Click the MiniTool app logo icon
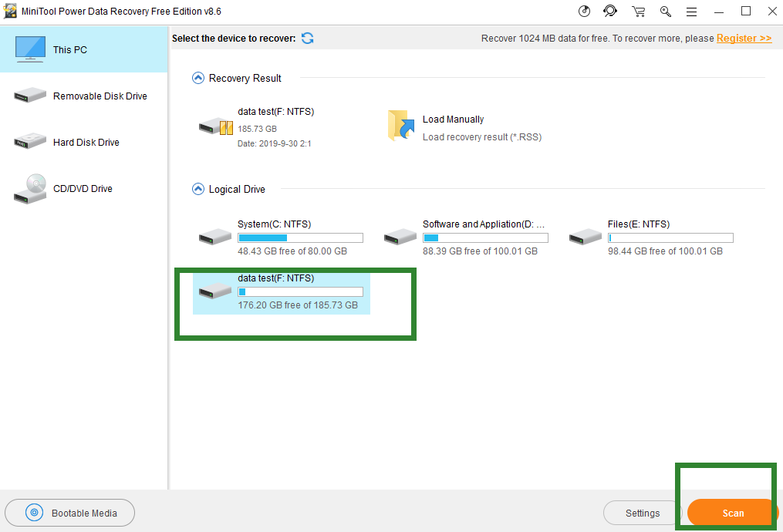The height and width of the screenshot is (532, 783). click(x=10, y=11)
